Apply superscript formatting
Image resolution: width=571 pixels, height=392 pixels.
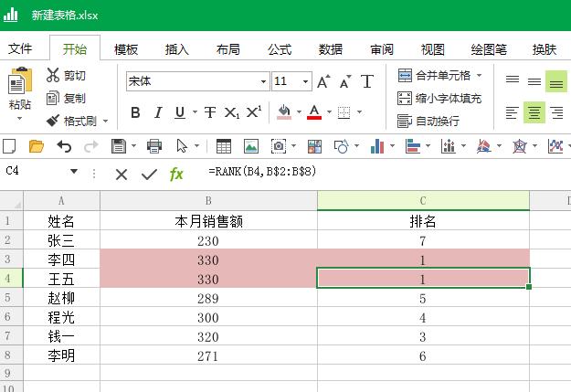[253, 112]
